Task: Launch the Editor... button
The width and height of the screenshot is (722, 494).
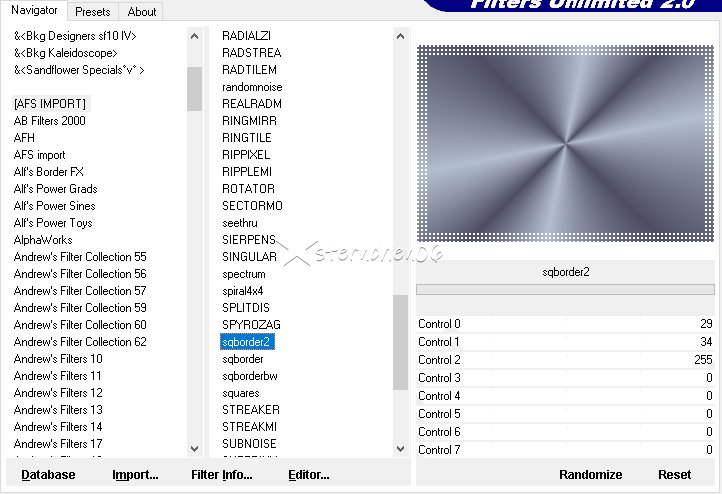Action: click(308, 475)
